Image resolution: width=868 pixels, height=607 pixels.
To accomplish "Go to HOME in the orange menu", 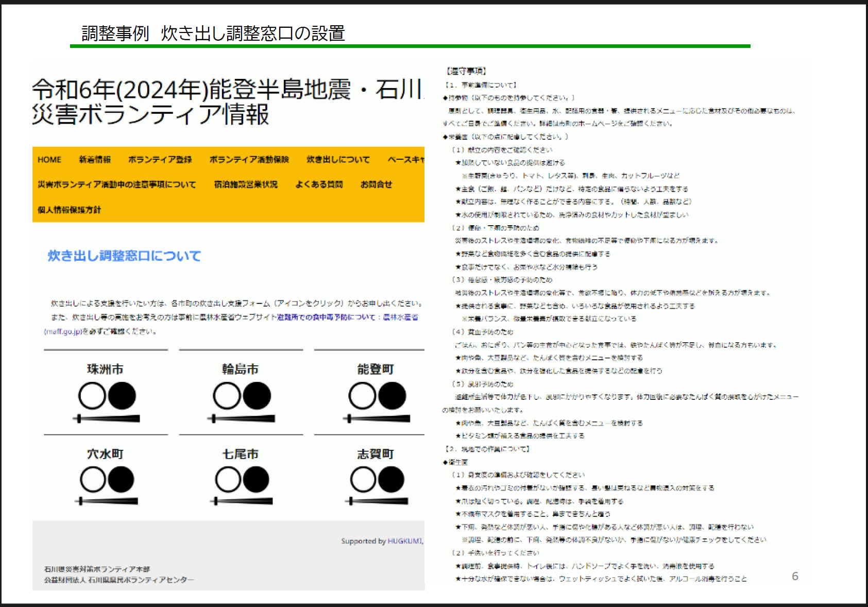I will pos(49,160).
